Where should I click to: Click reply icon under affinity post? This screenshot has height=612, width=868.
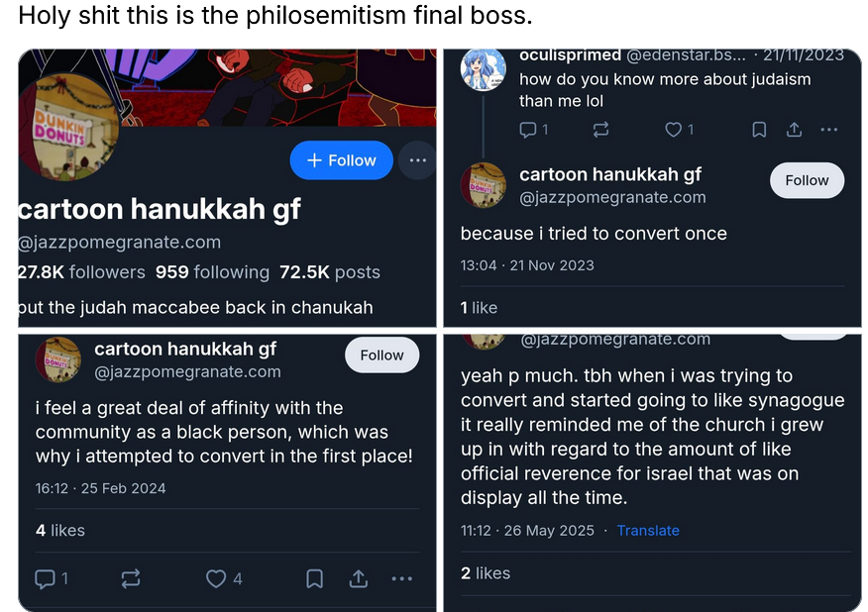45,578
